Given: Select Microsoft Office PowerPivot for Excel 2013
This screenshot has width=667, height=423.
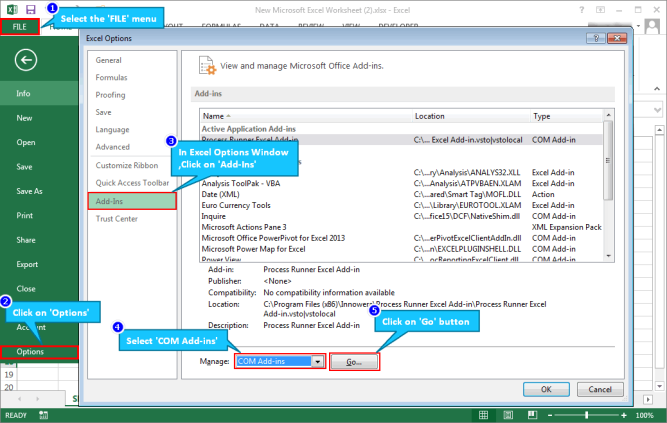Looking at the screenshot, I should pos(402,238).
